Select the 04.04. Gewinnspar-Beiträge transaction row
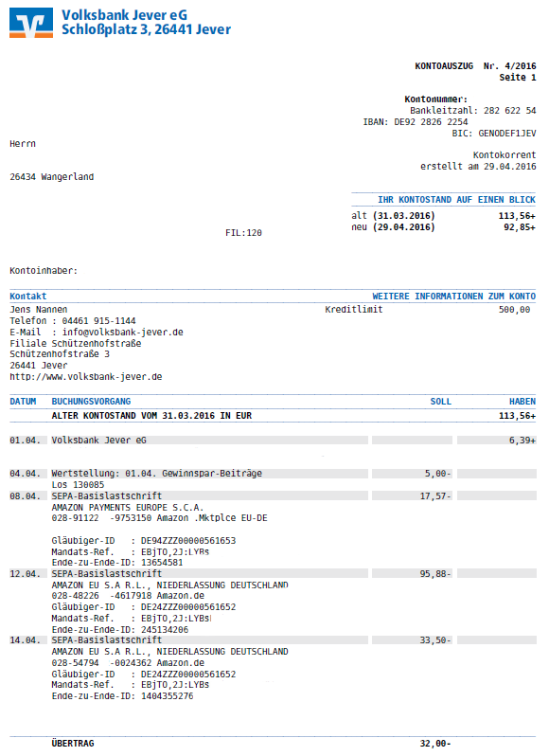 pyautogui.click(x=273, y=474)
